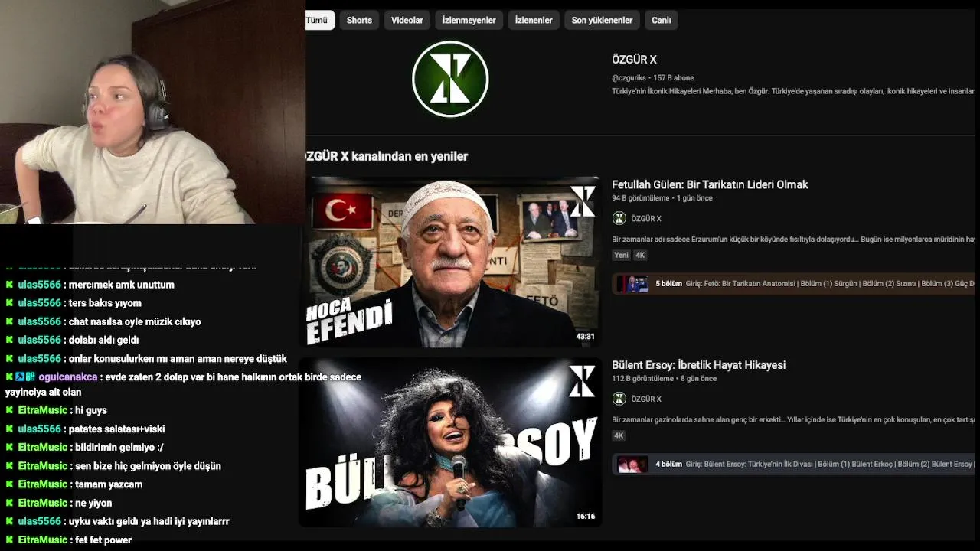
Task: Open ÖZGÜR X channel name under Bülent Ersoy video
Action: pos(646,399)
